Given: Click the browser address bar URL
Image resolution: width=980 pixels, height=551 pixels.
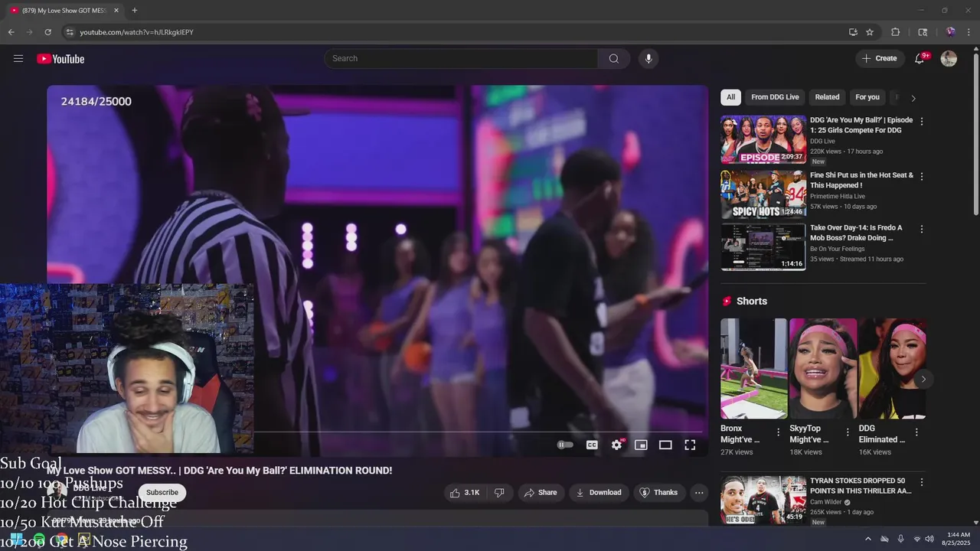Looking at the screenshot, I should point(136,32).
